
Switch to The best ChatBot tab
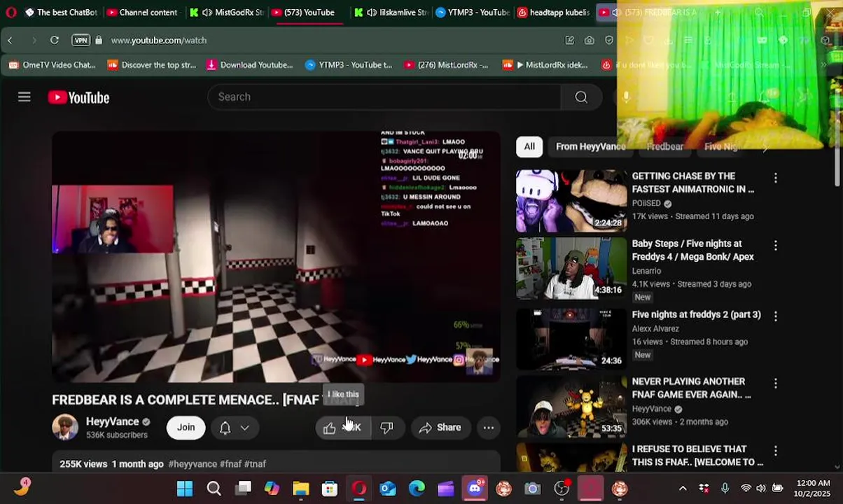tap(61, 13)
